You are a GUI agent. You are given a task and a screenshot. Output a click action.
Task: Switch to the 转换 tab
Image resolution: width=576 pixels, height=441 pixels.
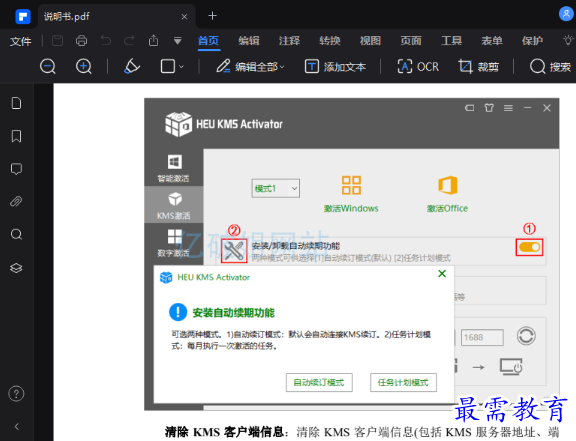pyautogui.click(x=330, y=41)
